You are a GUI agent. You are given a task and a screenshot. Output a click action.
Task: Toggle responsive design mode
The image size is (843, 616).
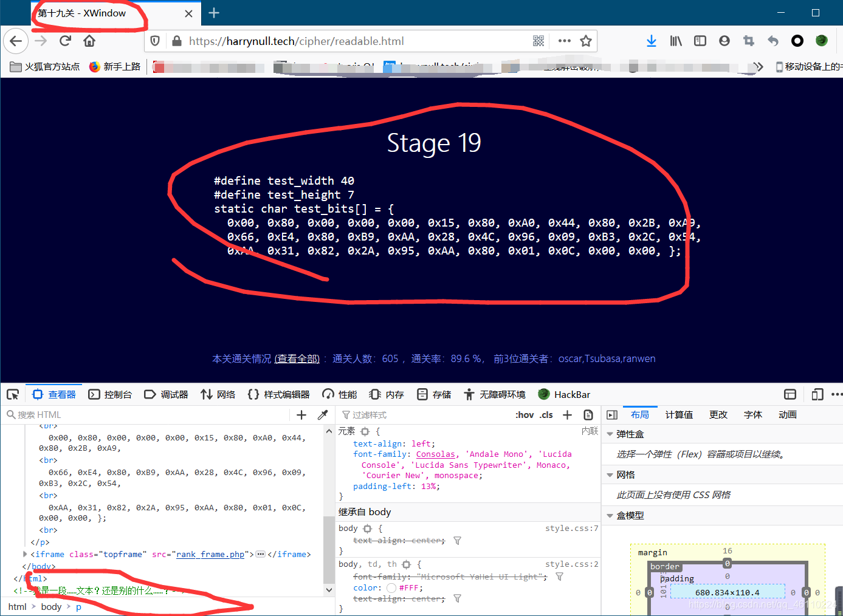click(x=817, y=395)
